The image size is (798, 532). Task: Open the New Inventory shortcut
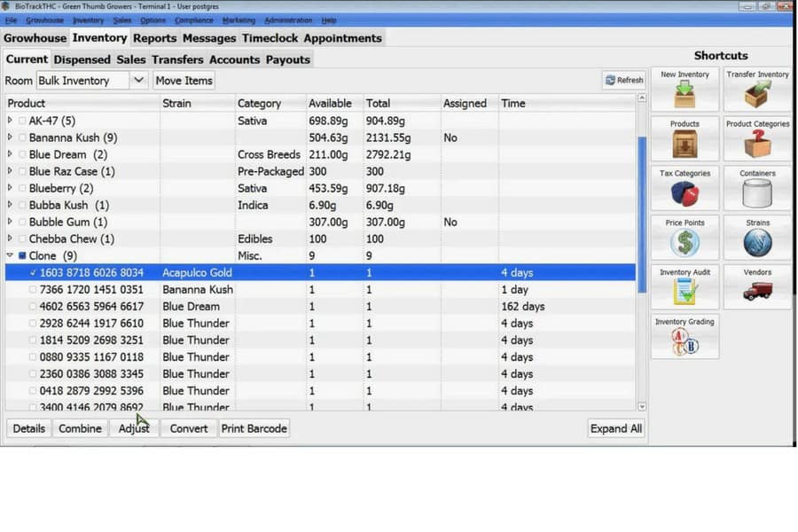tap(685, 89)
